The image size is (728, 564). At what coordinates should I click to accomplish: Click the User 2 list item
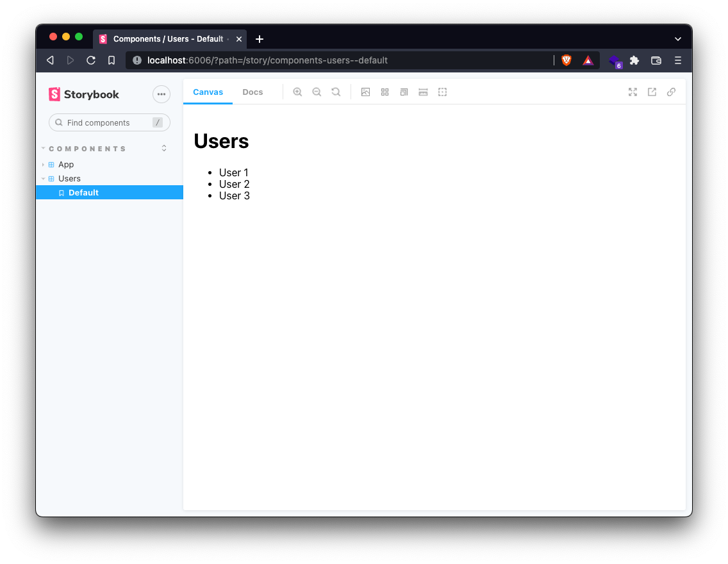pyautogui.click(x=234, y=185)
